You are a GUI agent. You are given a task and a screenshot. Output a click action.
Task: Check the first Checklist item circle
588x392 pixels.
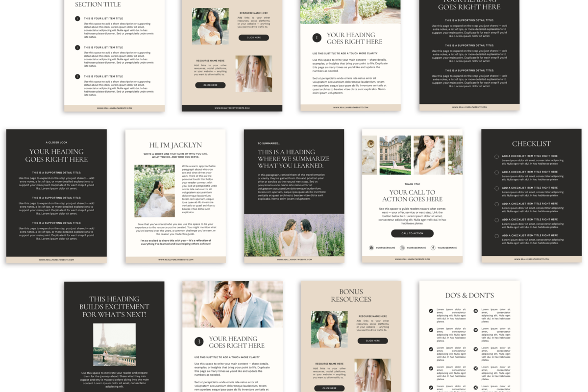click(x=496, y=157)
